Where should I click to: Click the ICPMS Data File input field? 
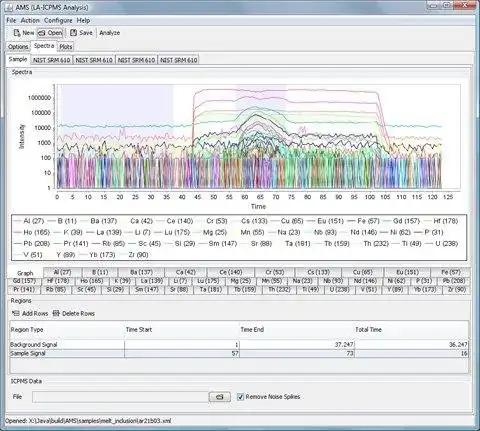pos(120,397)
